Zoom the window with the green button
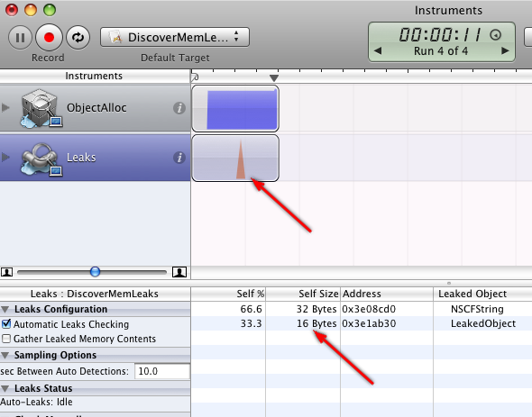Viewport: 532px width, 417px height. tap(50, 10)
